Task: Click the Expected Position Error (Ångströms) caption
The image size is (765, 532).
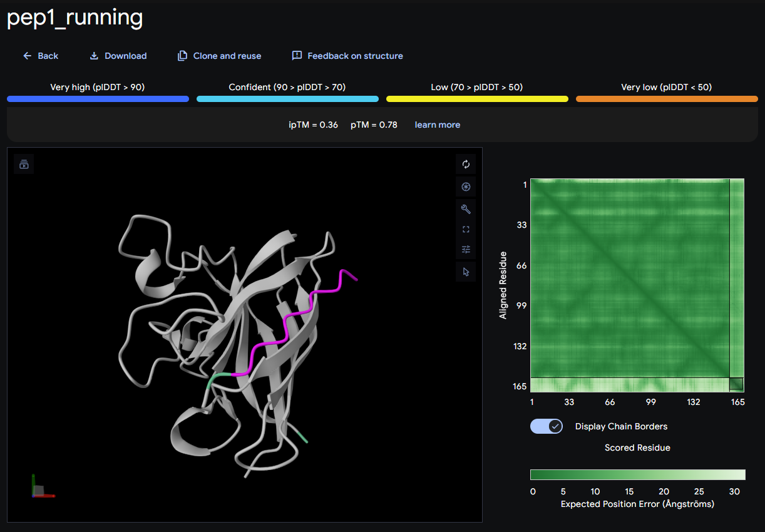Action: coord(637,503)
